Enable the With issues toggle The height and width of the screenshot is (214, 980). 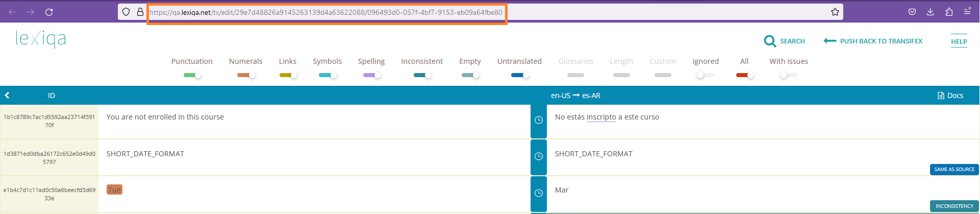pyautogui.click(x=788, y=75)
